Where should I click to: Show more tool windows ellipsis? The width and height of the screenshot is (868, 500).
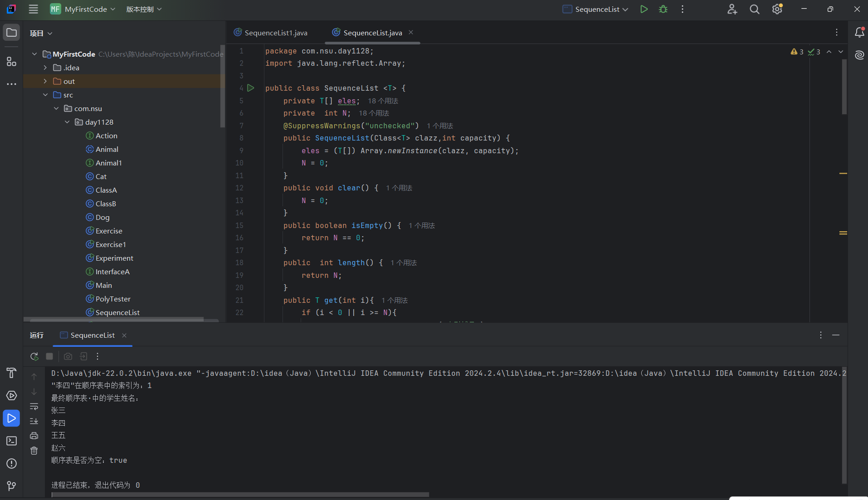(x=11, y=84)
